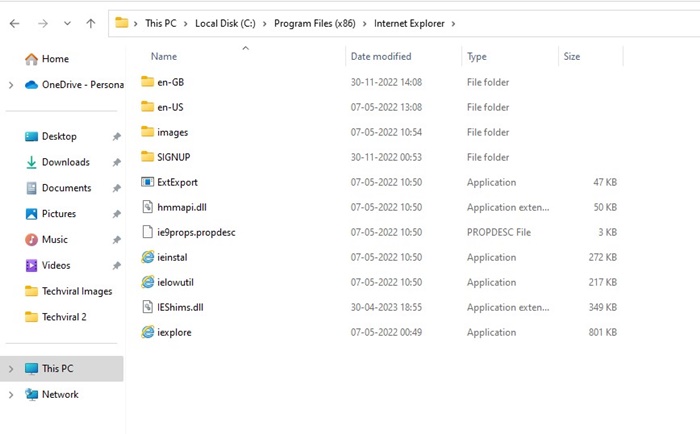Select Program Files (x86) breadcrumb segment
Viewport: 700px width, 434px height.
[x=315, y=23]
